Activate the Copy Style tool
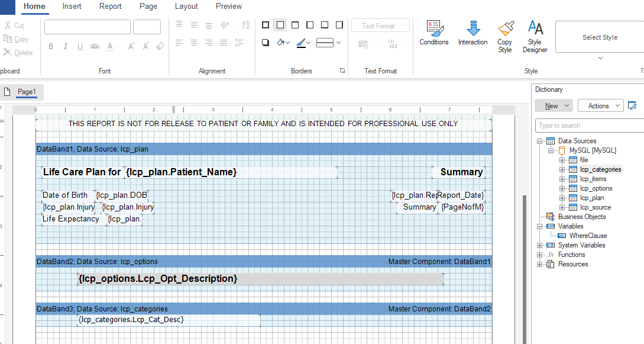 click(x=505, y=37)
